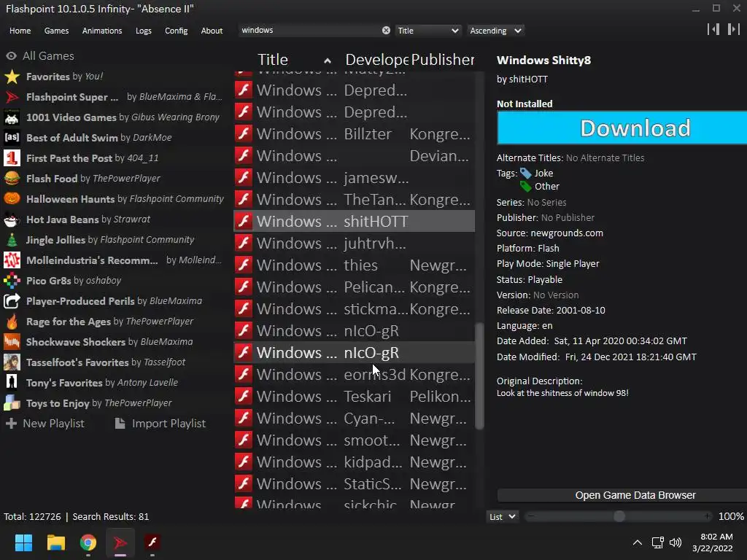Click the Publisher column header
This screenshot has height=560, width=747.
click(442, 60)
